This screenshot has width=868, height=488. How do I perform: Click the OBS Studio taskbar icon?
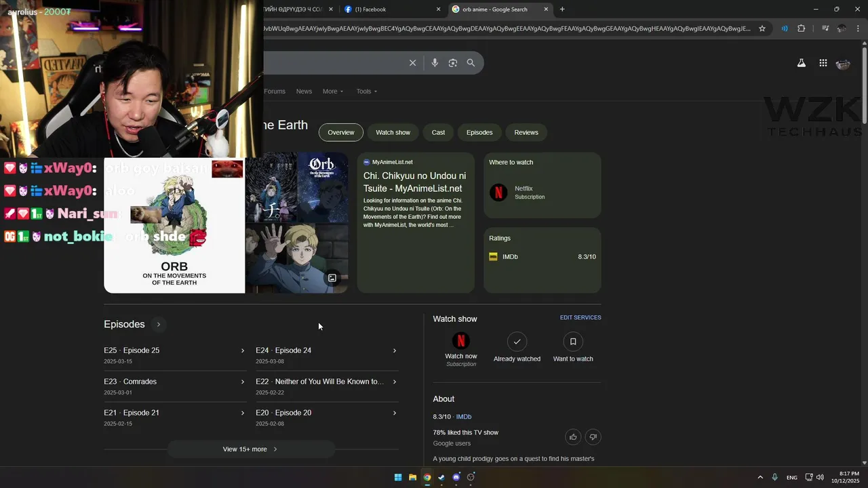(x=471, y=477)
